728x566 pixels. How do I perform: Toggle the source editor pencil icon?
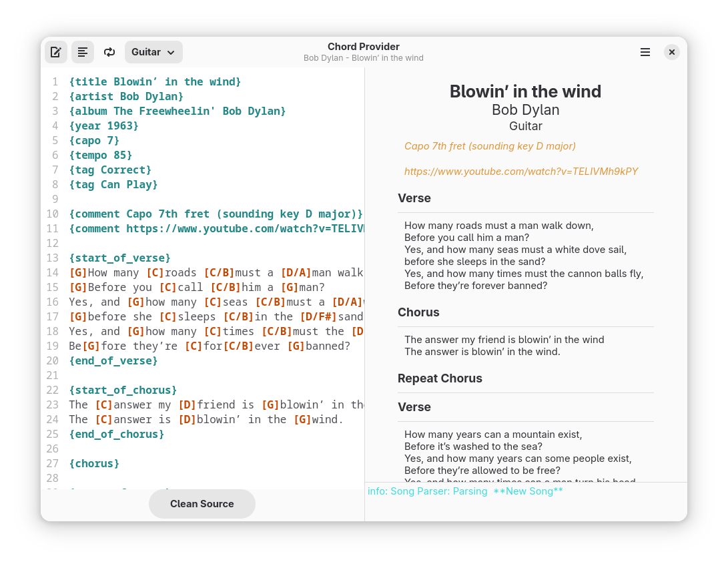point(55,52)
